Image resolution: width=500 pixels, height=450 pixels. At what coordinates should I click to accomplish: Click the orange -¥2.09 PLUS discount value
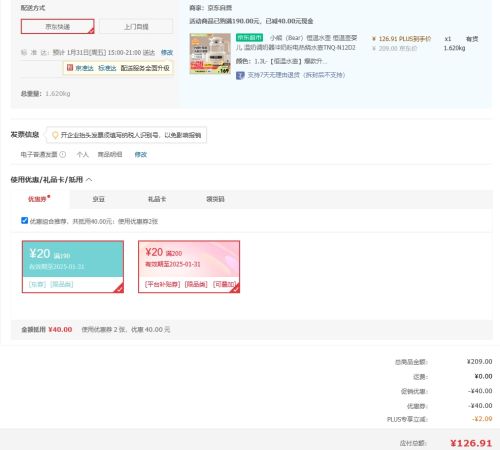click(x=482, y=419)
